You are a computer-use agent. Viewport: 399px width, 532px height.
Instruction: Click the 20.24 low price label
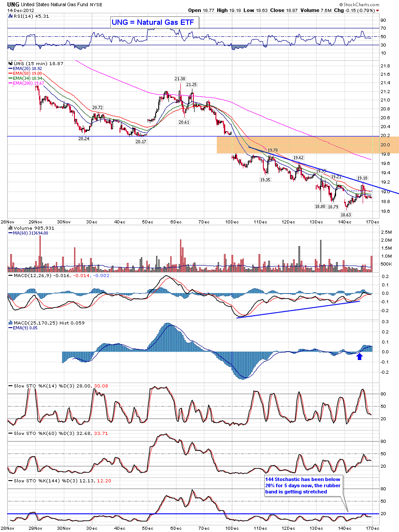[83, 138]
